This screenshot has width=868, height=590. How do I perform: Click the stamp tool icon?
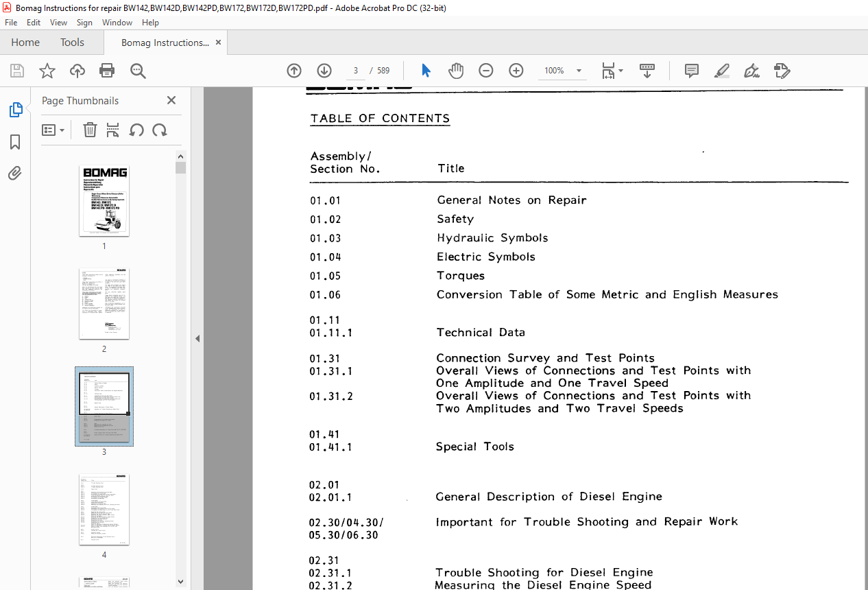[782, 71]
